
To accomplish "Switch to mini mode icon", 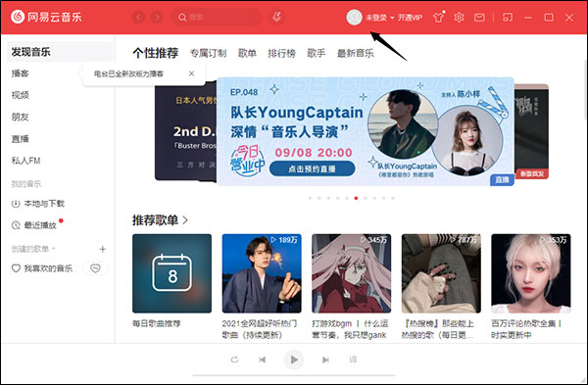I will (x=508, y=18).
